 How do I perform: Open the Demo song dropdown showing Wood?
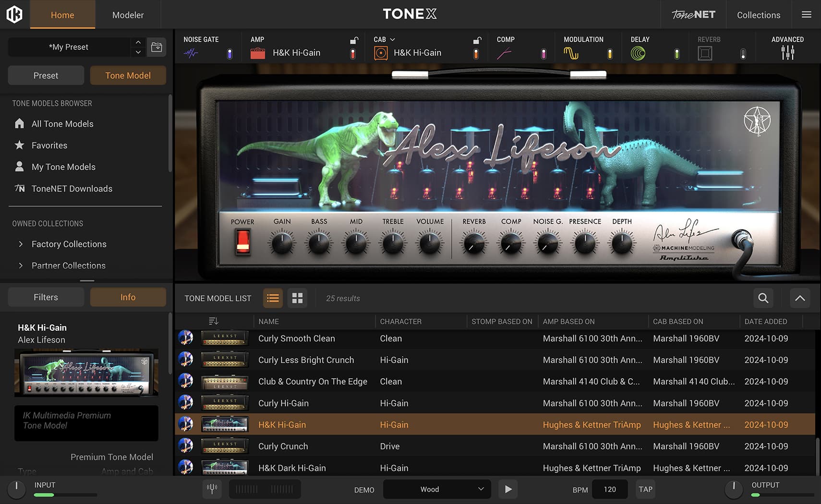[x=436, y=489]
